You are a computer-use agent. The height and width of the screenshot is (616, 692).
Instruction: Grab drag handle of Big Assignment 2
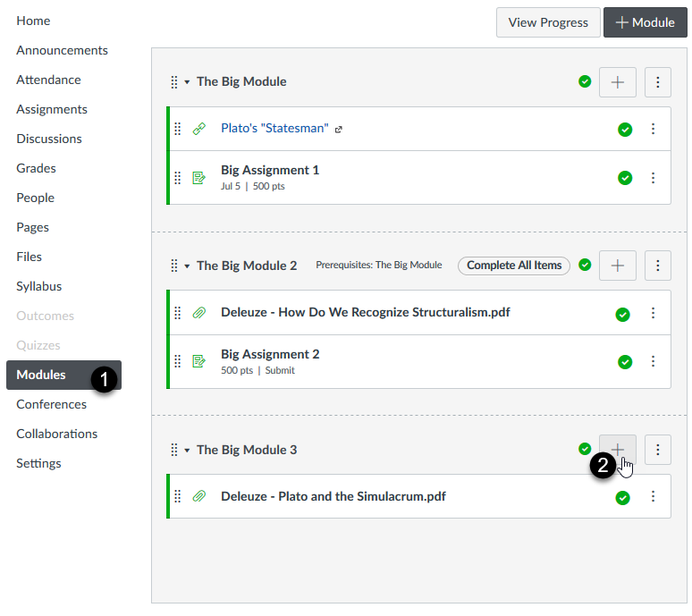tap(177, 361)
